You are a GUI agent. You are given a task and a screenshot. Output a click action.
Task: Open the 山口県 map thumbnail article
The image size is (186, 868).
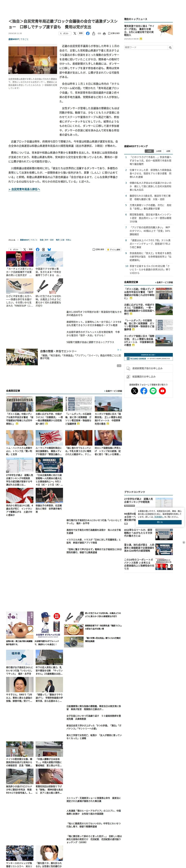pos(49,259)
